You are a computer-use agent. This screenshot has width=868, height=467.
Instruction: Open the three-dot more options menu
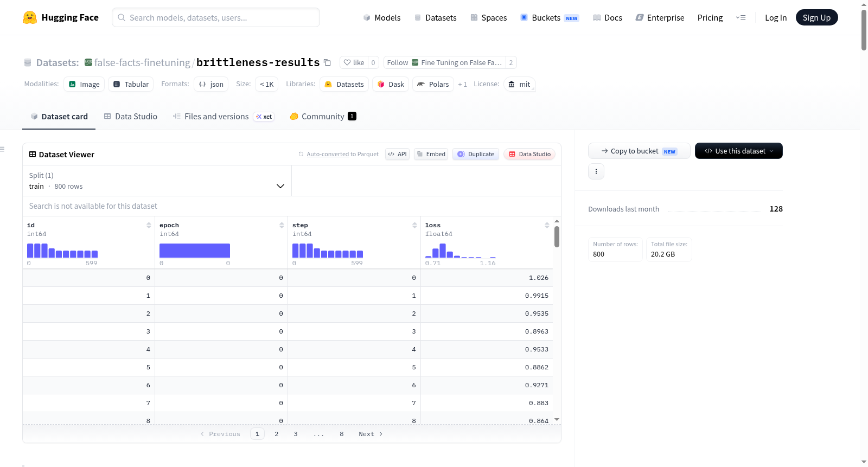pos(596,171)
